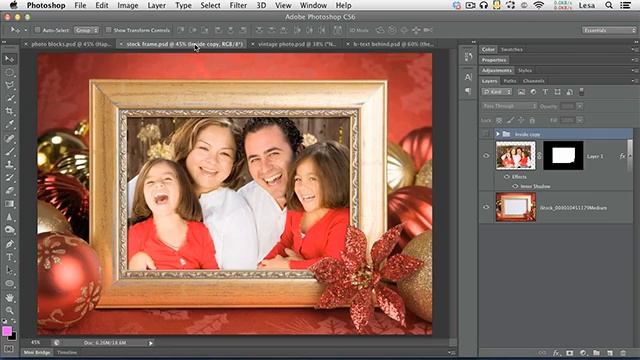Viewport: 640px width, 360px height.
Task: Toggle Inner Shadow effect visibility
Action: [x=515, y=186]
